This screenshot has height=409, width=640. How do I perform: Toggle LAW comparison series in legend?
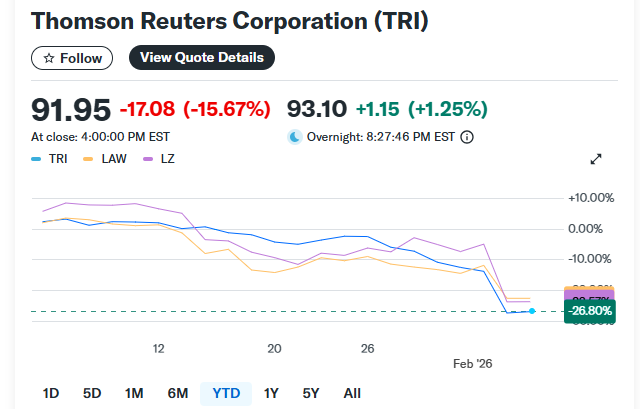click(107, 159)
